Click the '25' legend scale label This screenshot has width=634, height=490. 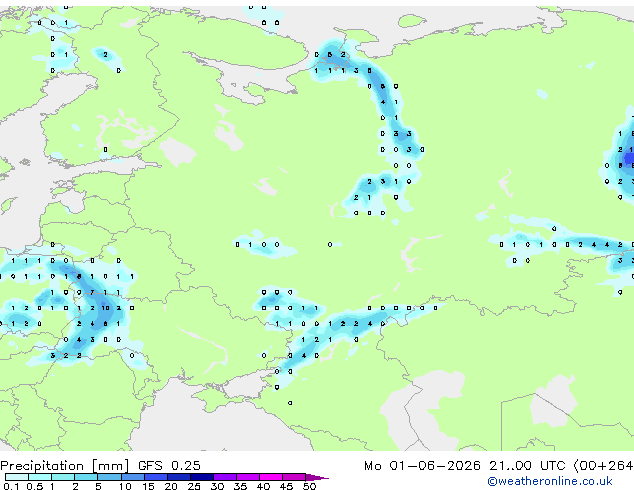coord(194,486)
